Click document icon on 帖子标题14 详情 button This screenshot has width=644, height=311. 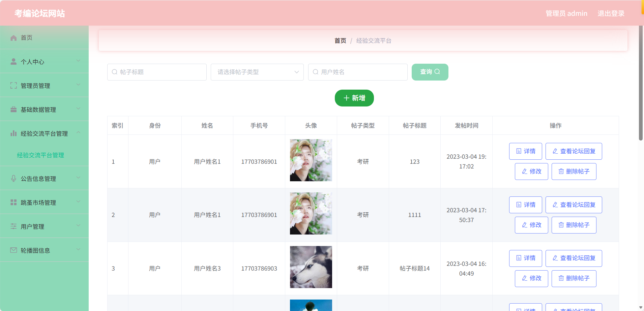pos(519,258)
